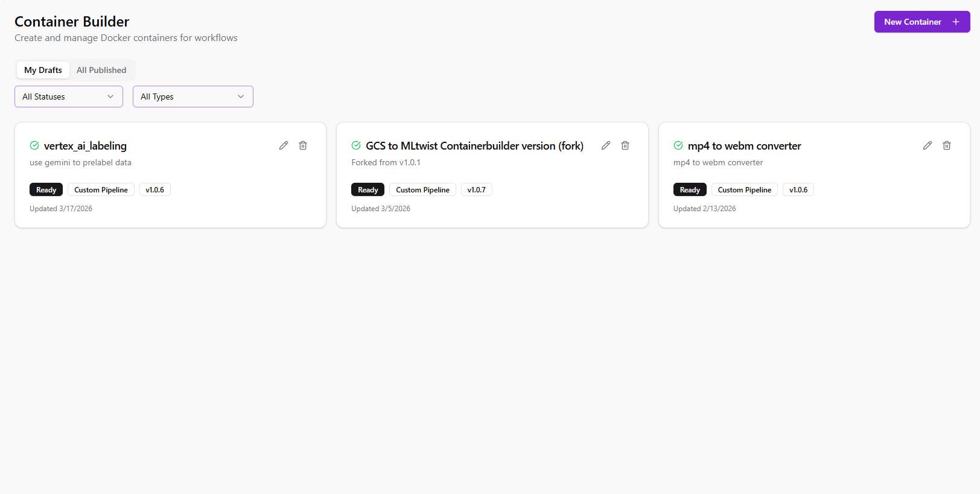Click pencil icon on GCS to MLtwist card
Screen dimensions: 980x494
point(606,145)
